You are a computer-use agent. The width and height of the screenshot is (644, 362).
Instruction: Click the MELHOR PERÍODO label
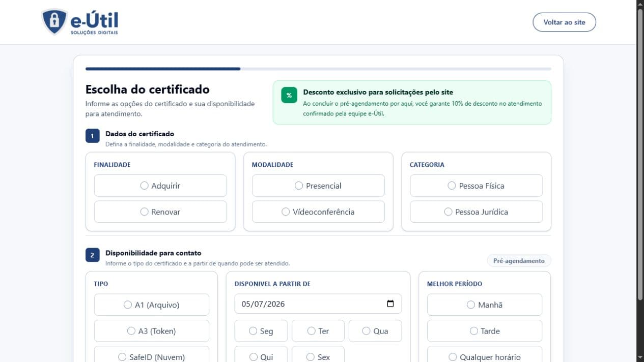point(454,284)
